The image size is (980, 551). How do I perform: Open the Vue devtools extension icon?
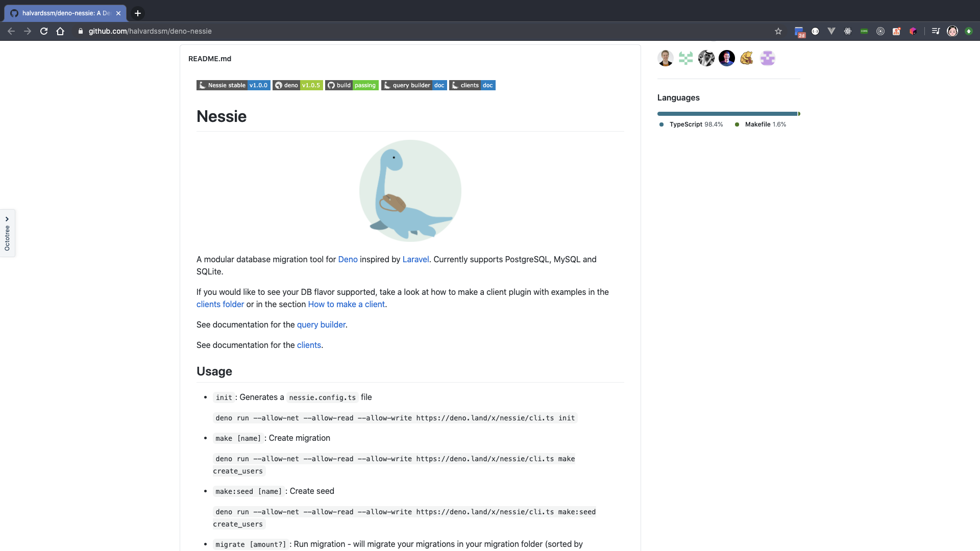831,31
